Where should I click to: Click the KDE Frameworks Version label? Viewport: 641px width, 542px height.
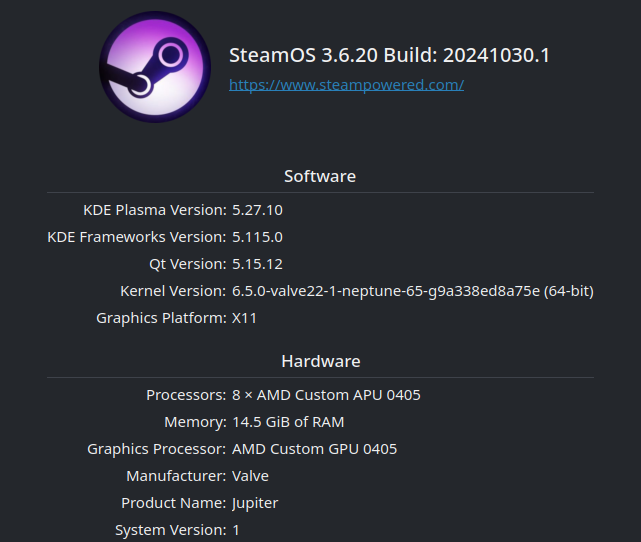(137, 237)
